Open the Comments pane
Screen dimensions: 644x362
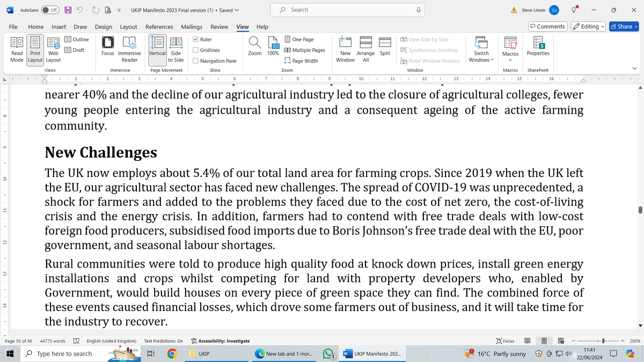pyautogui.click(x=547, y=26)
